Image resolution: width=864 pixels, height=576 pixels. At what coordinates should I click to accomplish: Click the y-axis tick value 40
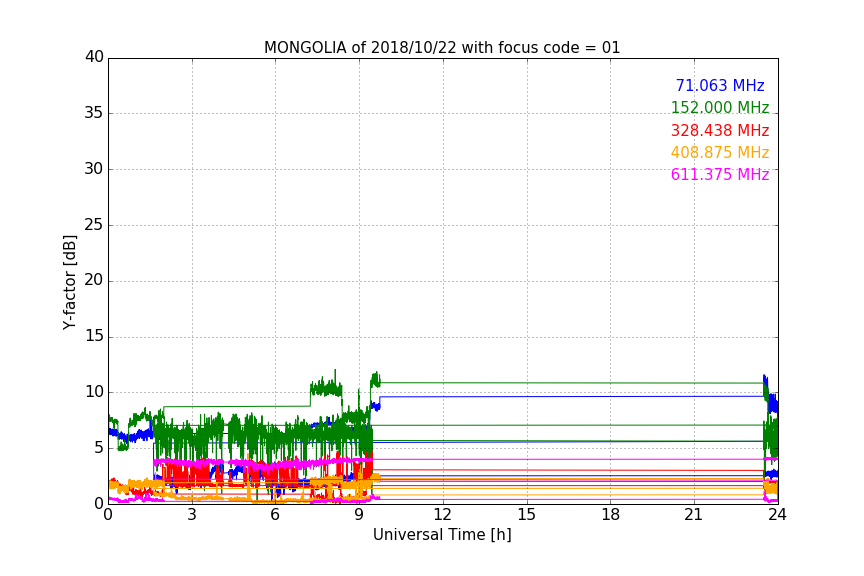click(x=94, y=57)
